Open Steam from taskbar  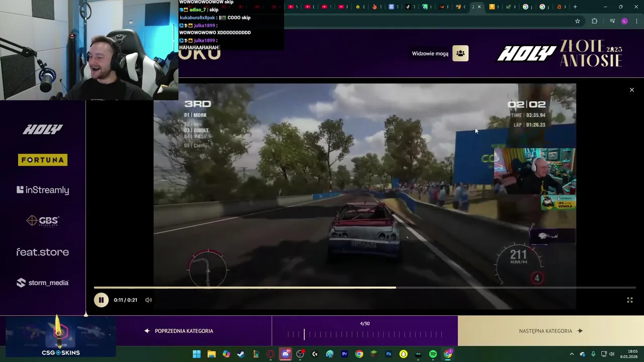pos(241,354)
